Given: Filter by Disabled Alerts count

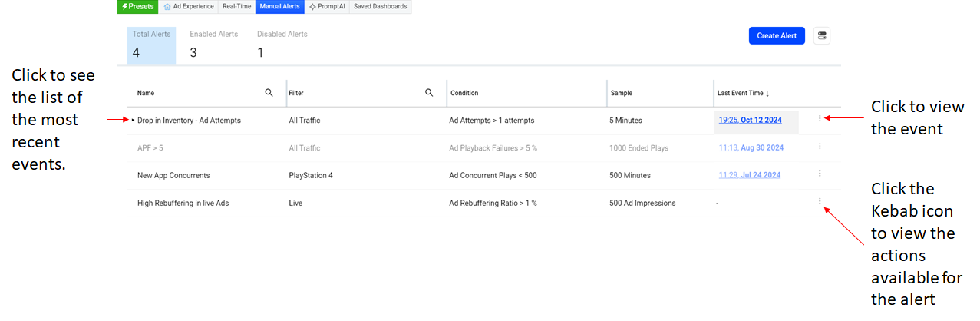Looking at the screenshot, I should [x=282, y=45].
